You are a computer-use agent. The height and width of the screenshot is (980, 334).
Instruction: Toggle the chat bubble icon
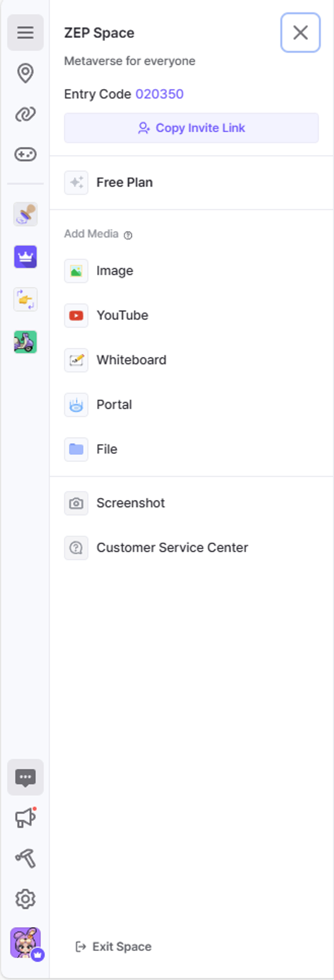tap(25, 777)
